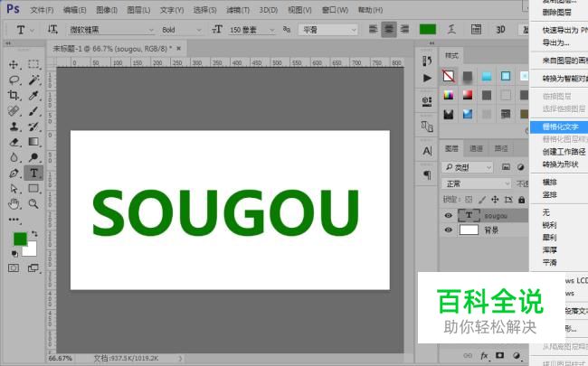Toggle lock transparent pixels
The height and width of the screenshot is (366, 588).
(x=469, y=200)
